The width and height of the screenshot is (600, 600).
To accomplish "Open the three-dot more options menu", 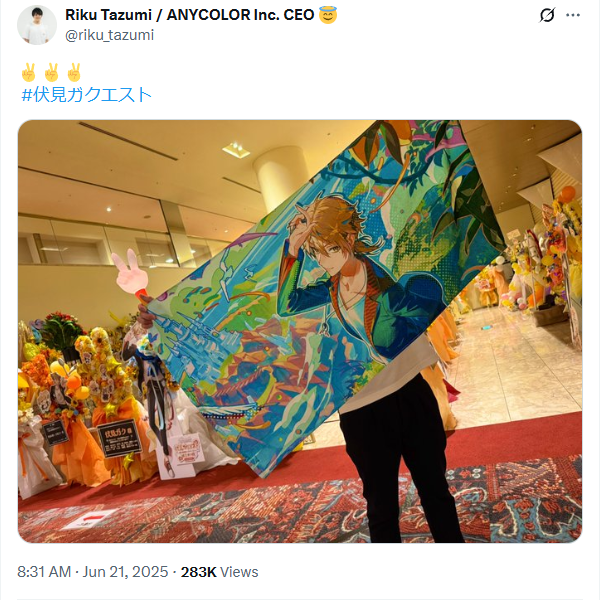I will click(572, 15).
